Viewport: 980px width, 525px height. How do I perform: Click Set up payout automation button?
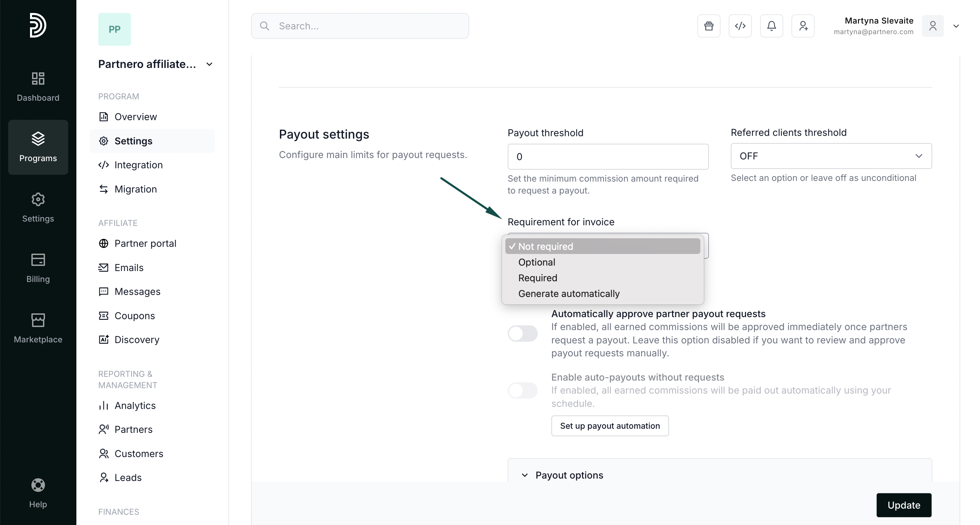click(x=609, y=426)
